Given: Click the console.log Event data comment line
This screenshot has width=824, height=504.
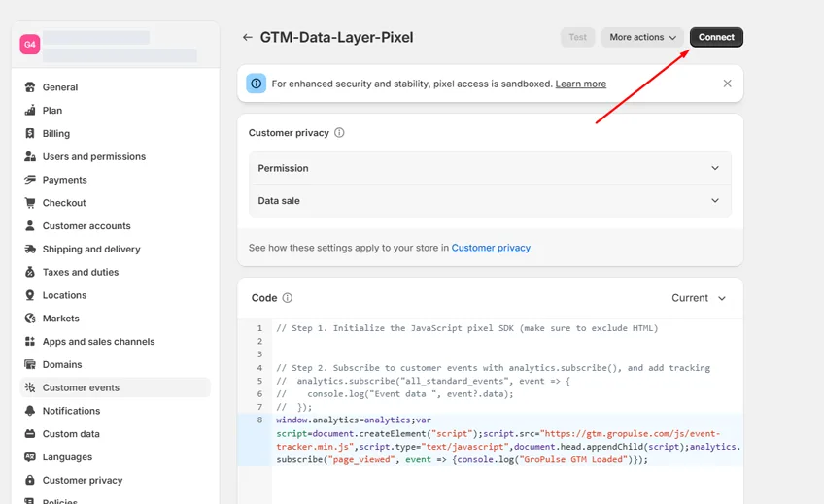Looking at the screenshot, I should pos(395,393).
